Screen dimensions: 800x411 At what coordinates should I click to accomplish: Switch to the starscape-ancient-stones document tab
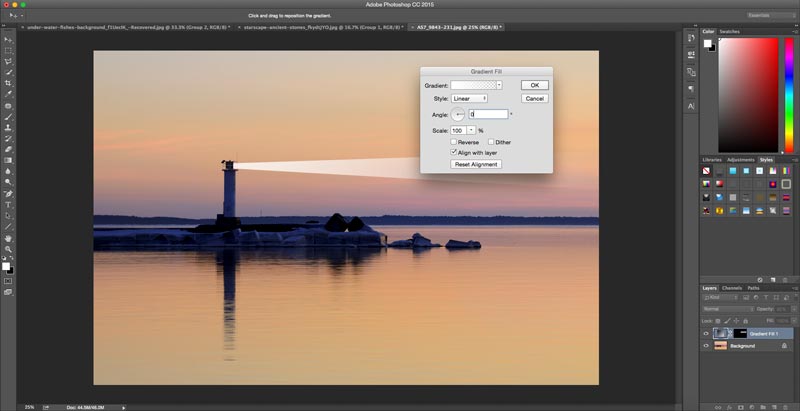pyautogui.click(x=321, y=27)
